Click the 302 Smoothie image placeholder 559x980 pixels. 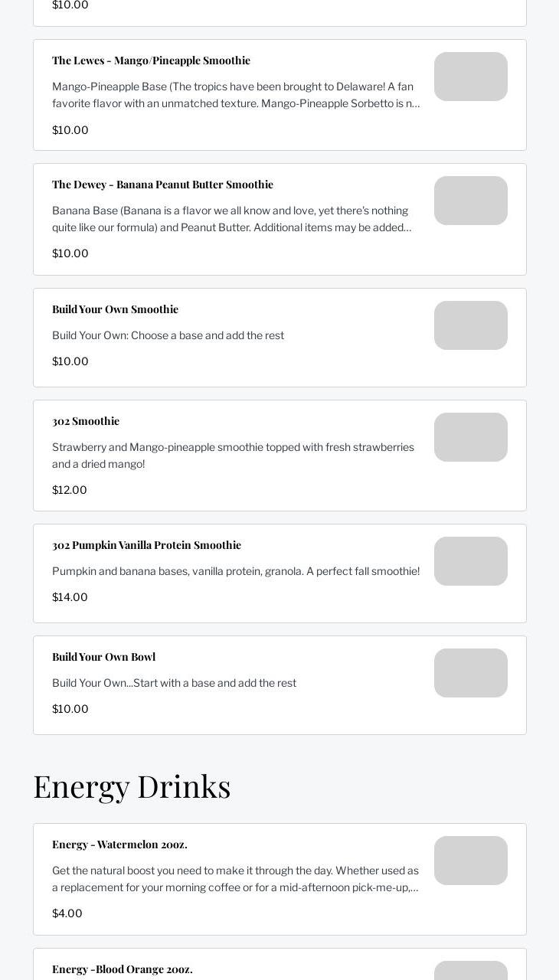470,437
